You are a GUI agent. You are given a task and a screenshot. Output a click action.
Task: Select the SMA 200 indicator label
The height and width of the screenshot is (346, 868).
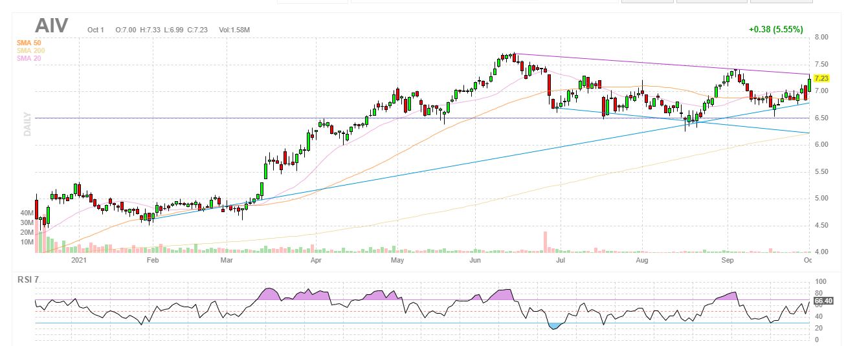[30, 50]
